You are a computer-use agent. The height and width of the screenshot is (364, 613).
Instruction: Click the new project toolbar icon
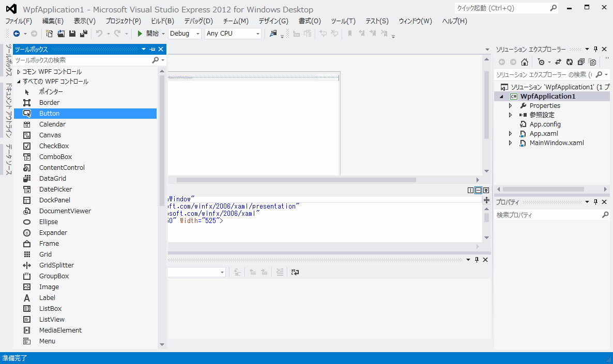pos(49,34)
